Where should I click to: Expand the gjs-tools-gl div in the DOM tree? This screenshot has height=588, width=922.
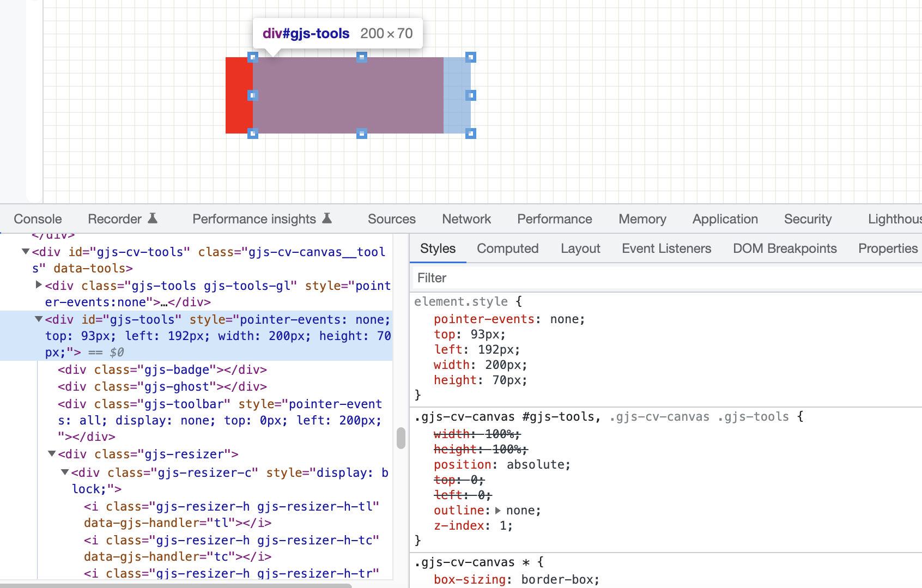click(38, 284)
